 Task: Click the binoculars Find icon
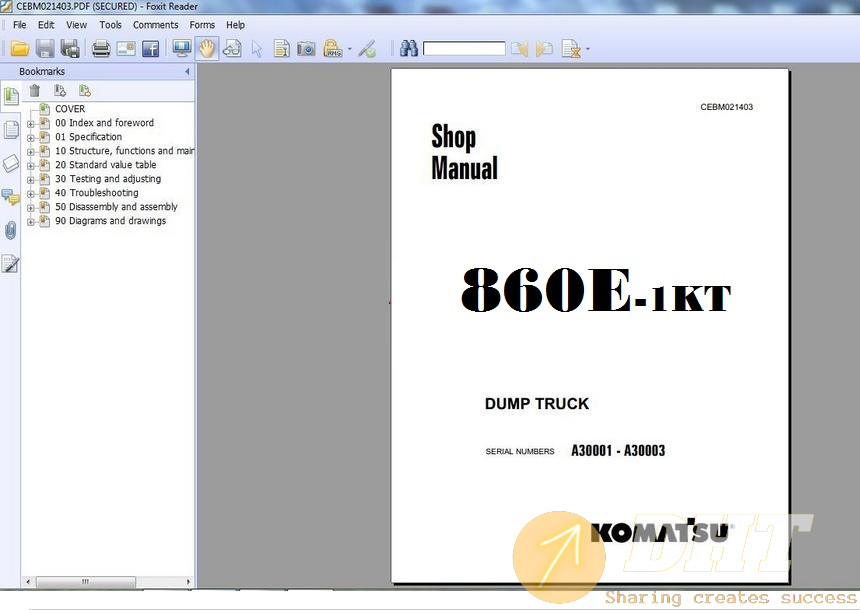point(409,48)
